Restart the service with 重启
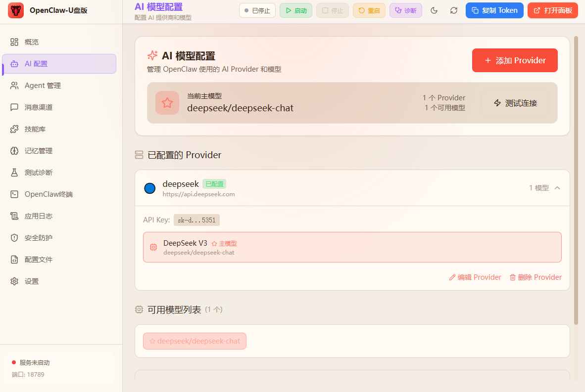585x392 pixels. tap(369, 10)
